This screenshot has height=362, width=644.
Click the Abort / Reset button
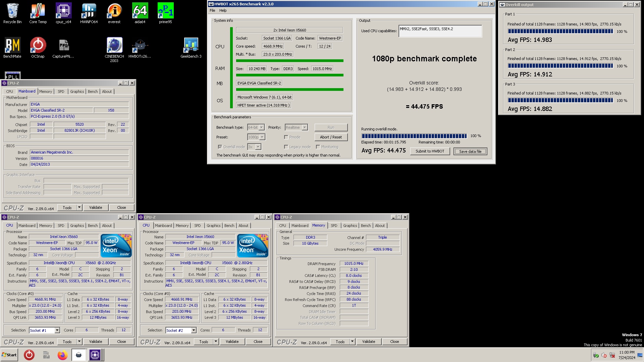tap(331, 137)
